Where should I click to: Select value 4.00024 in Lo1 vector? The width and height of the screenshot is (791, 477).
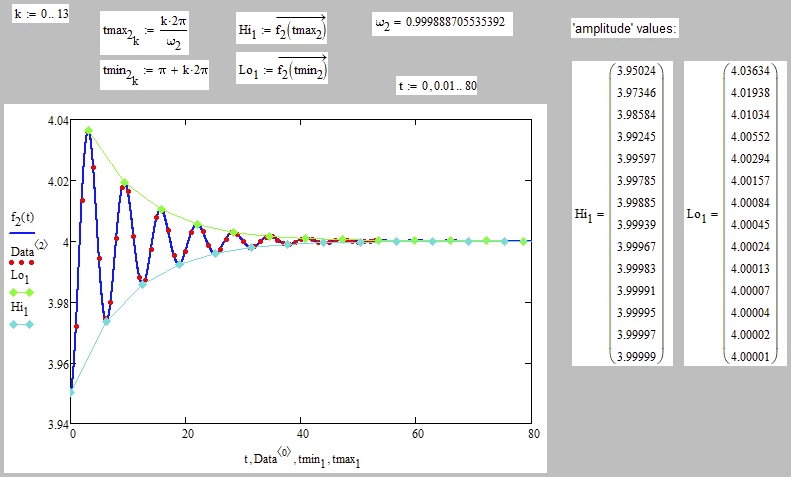pos(751,247)
